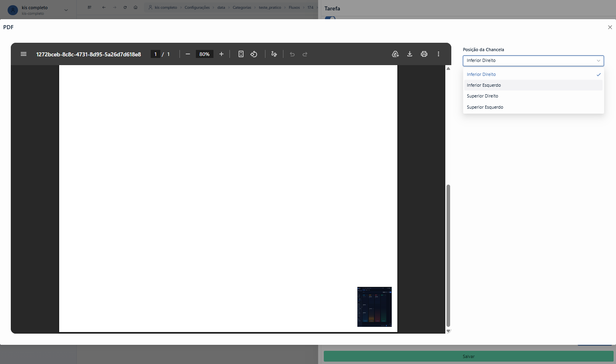
Task: Click the reload icon in background navigation bar
Action: pos(125,7)
